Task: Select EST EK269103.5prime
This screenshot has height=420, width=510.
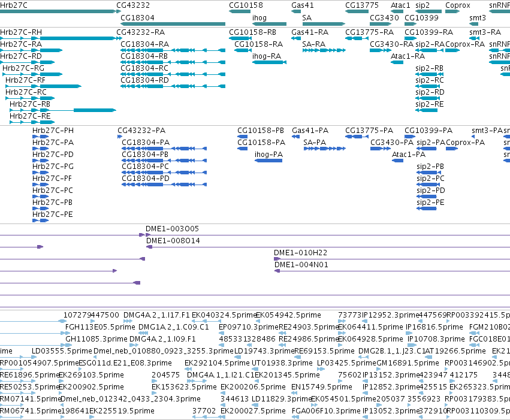Action: (x=92, y=375)
